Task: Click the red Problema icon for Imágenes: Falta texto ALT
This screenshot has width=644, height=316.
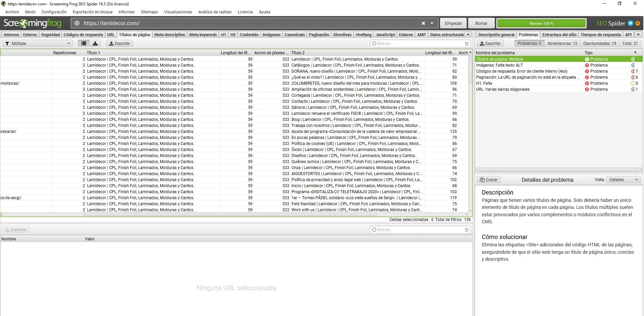Action: pos(587,65)
